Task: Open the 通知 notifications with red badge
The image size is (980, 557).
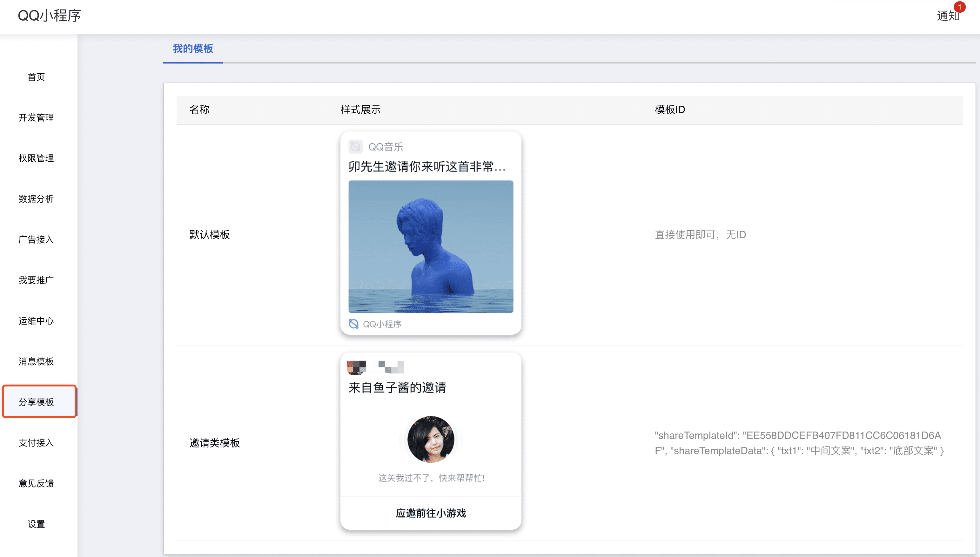Action: pyautogui.click(x=948, y=15)
